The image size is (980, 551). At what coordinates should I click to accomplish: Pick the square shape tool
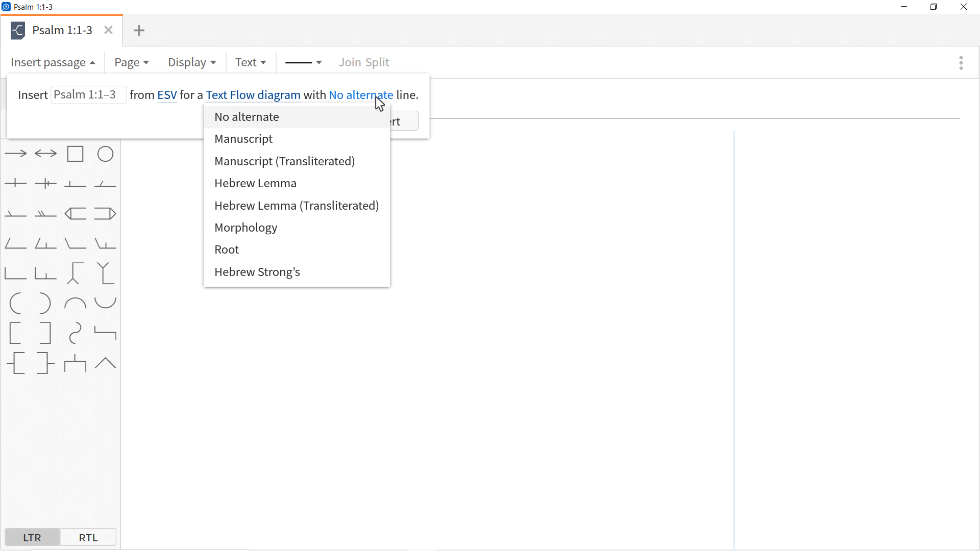pos(75,154)
